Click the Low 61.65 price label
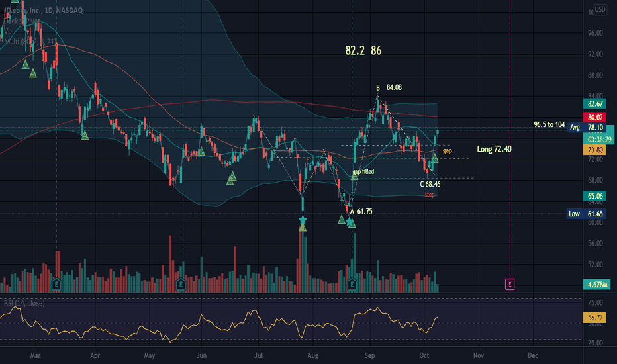 pos(587,214)
